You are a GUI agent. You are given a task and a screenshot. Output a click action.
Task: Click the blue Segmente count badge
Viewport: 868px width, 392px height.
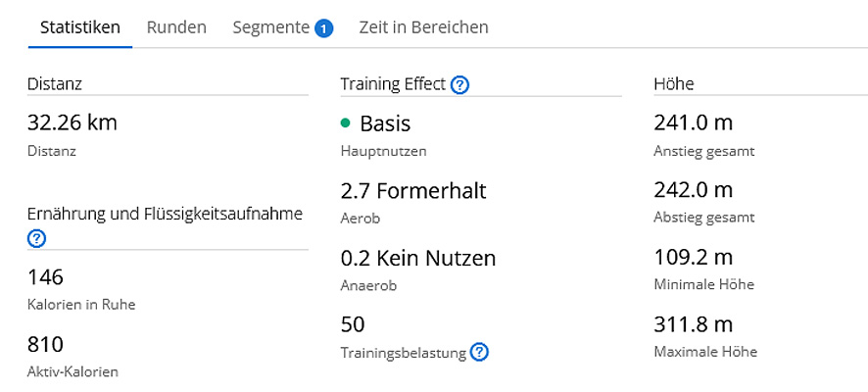(324, 28)
